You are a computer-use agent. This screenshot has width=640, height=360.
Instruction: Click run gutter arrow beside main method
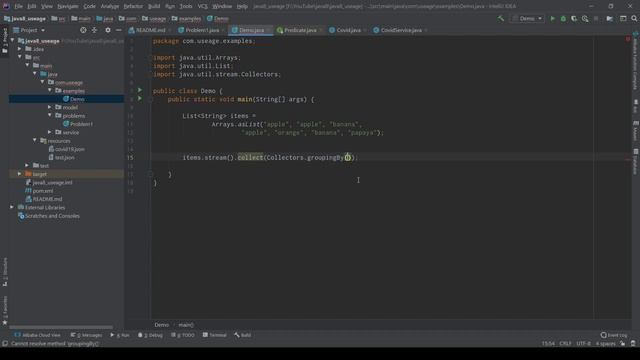pyautogui.click(x=140, y=98)
